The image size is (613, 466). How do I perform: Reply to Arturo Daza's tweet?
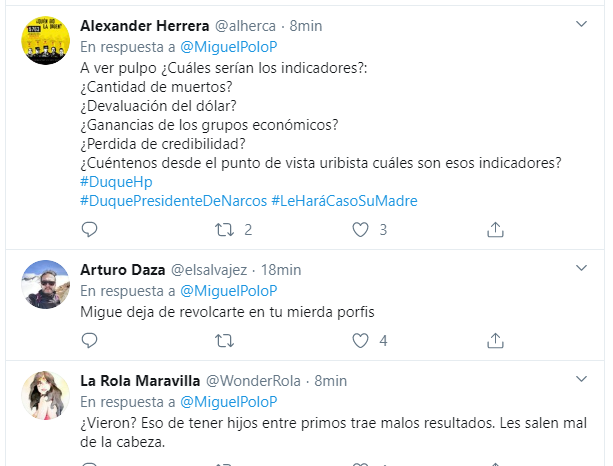tap(89, 341)
